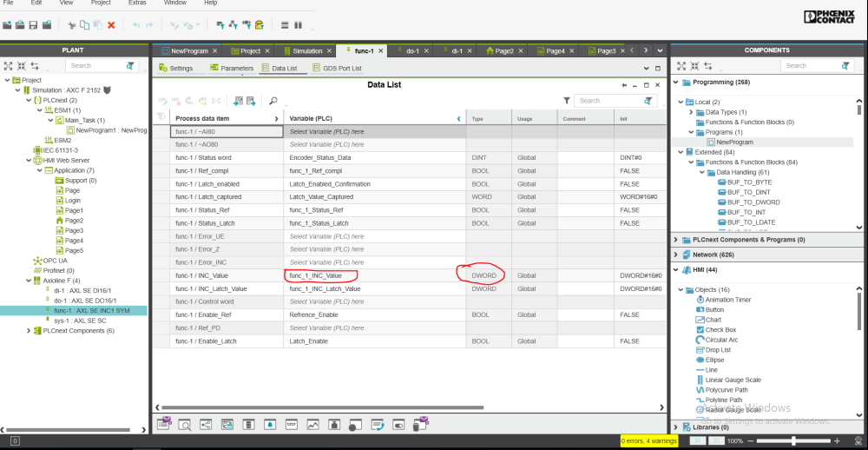The height and width of the screenshot is (450, 868).
Task: Click the magnifier search icon in Data List toolbar
Action: (273, 101)
